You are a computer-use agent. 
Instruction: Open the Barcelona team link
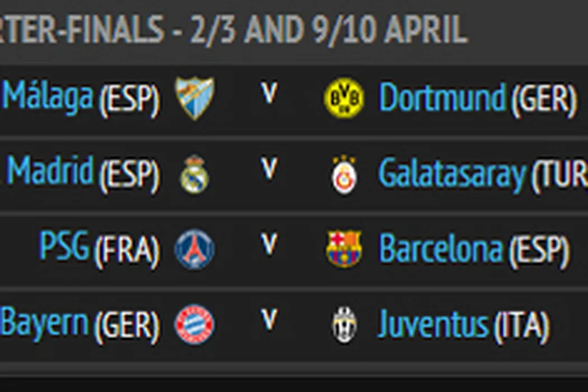[x=441, y=248]
